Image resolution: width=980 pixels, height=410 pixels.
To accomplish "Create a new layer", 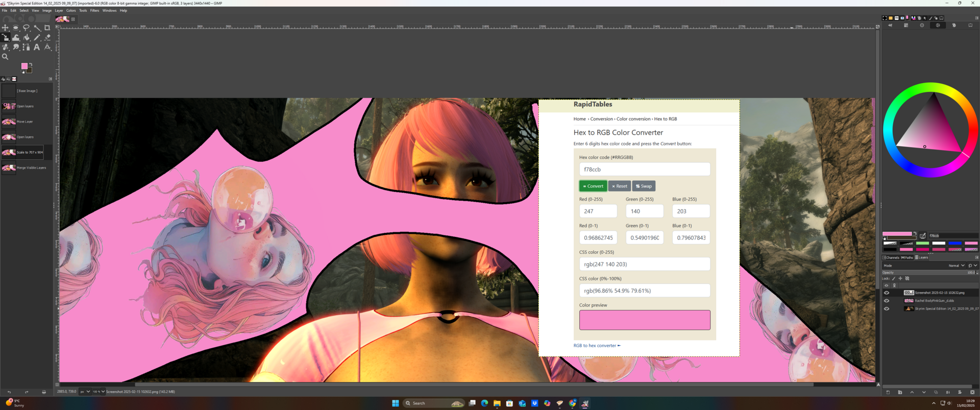I will pyautogui.click(x=888, y=392).
